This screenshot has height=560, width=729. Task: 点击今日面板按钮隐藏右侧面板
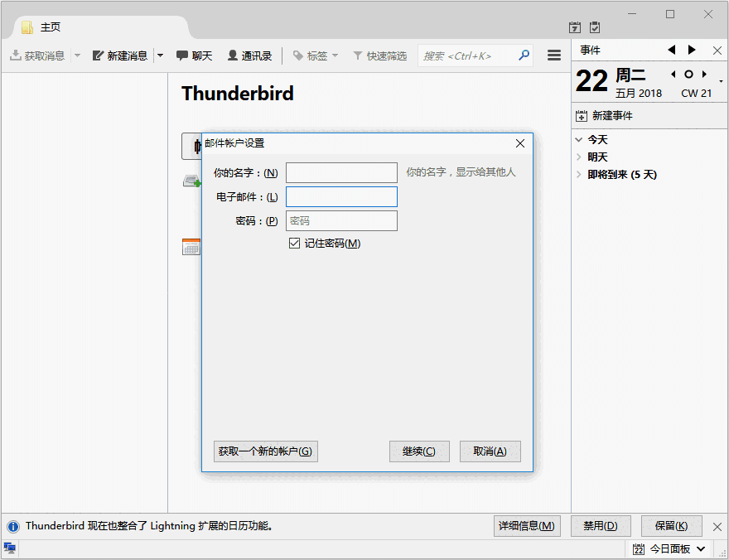669,549
